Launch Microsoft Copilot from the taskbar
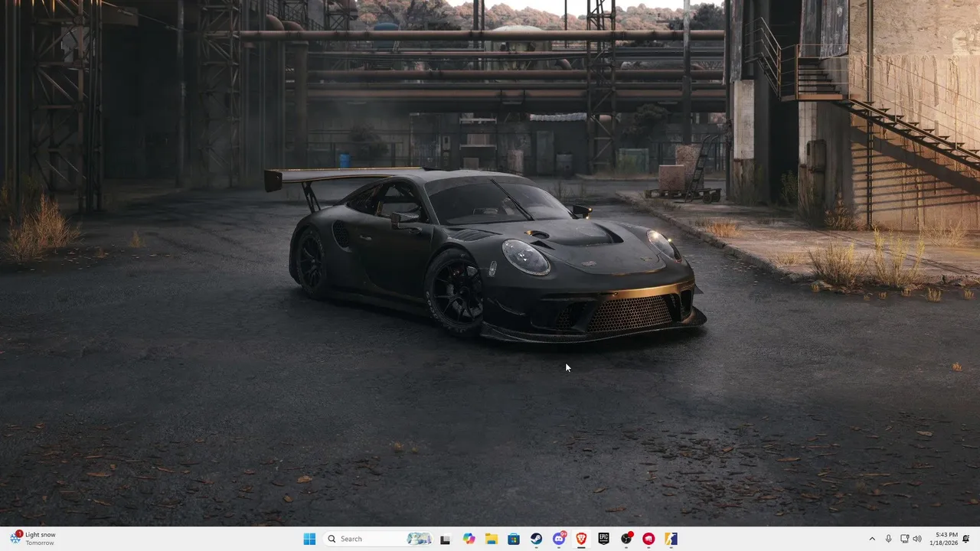The image size is (980, 551). (x=469, y=539)
